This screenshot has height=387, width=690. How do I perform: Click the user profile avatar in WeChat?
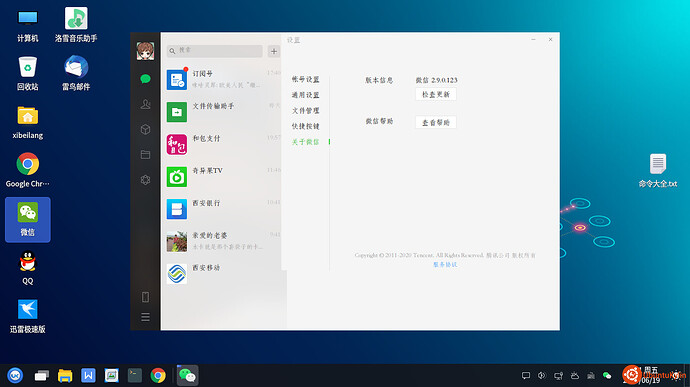145,51
